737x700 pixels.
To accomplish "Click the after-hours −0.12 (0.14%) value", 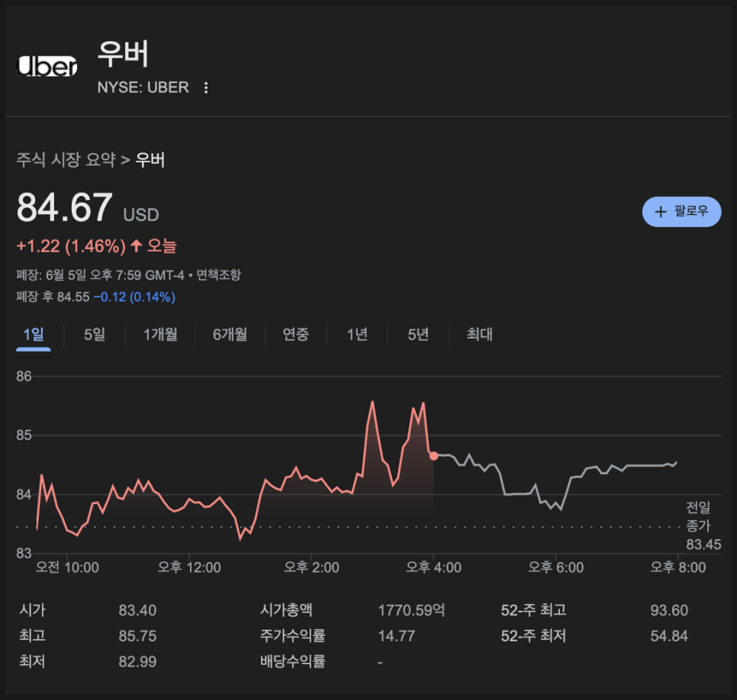I will coord(134,297).
